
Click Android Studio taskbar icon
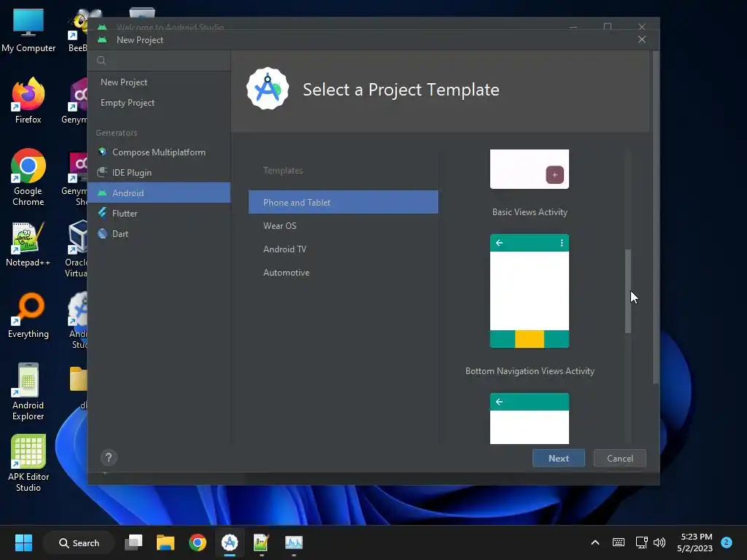(230, 542)
